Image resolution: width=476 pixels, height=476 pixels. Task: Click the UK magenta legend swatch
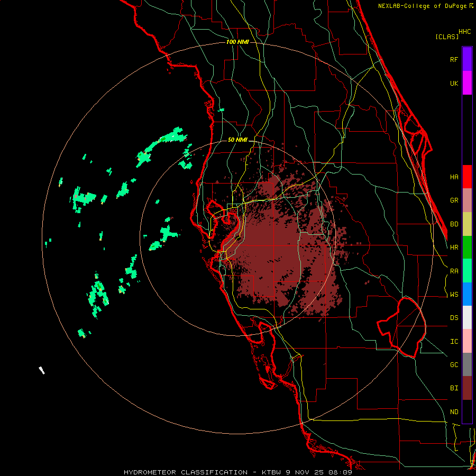pos(467,83)
